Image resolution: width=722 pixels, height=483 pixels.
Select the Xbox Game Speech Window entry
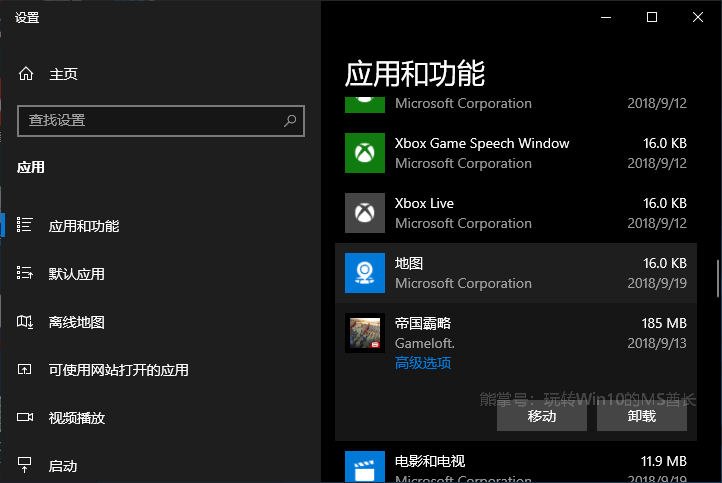(516, 153)
